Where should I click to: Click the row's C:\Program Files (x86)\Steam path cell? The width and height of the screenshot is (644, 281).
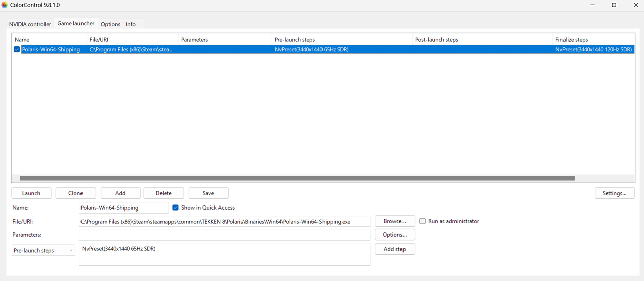pos(131,49)
